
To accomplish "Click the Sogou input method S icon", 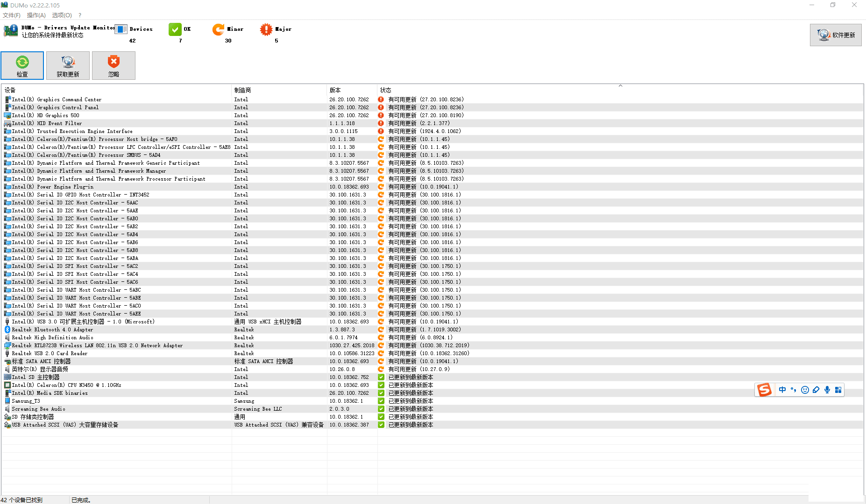I will (764, 390).
